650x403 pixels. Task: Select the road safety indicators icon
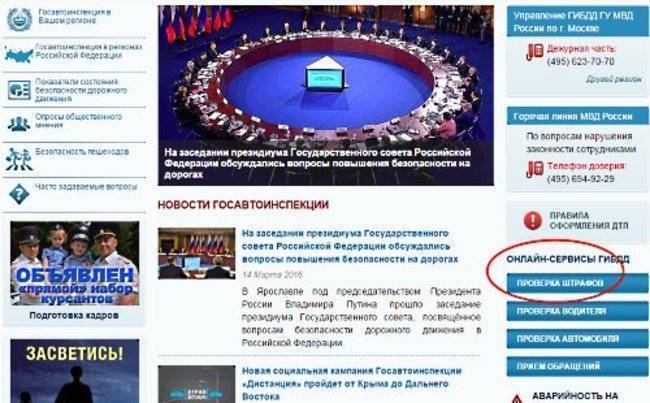tap(19, 90)
